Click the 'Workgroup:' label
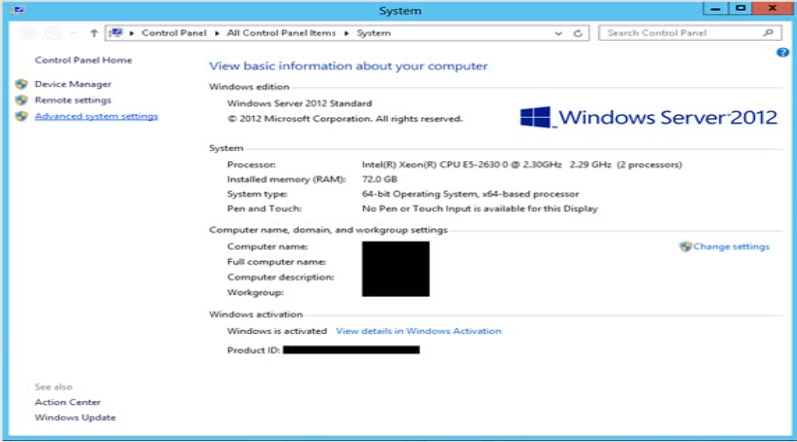Image resolution: width=797 pixels, height=442 pixels. 255,293
